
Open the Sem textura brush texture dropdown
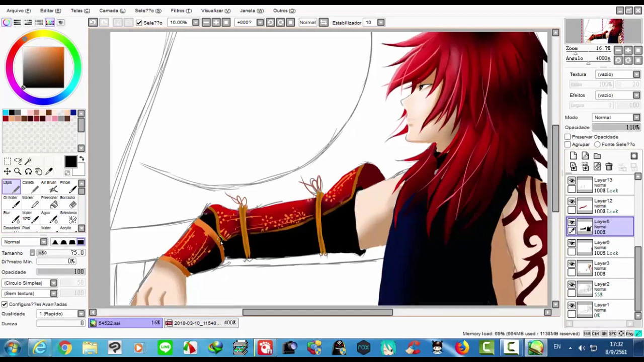[53, 294]
